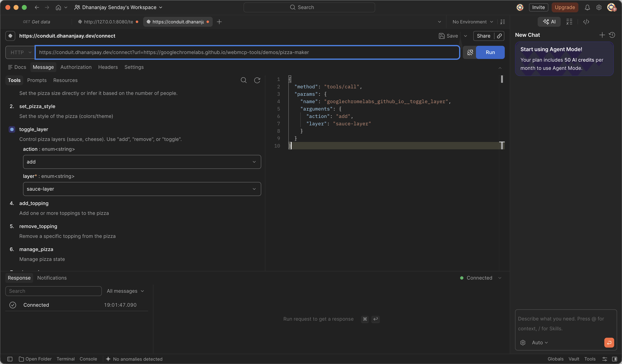The image size is (622, 364).
Task: Open the variables panel icon next to AI
Action: click(569, 22)
